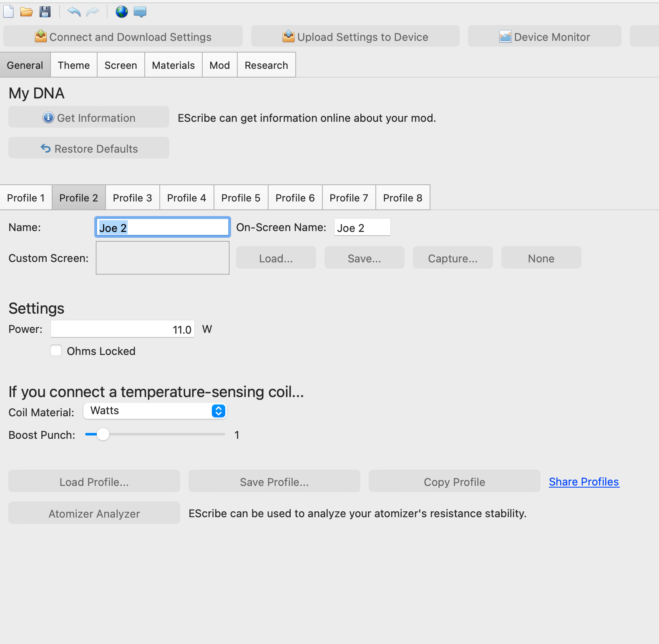Click the Get Information button
Screen dimensions: 659x644
point(89,117)
